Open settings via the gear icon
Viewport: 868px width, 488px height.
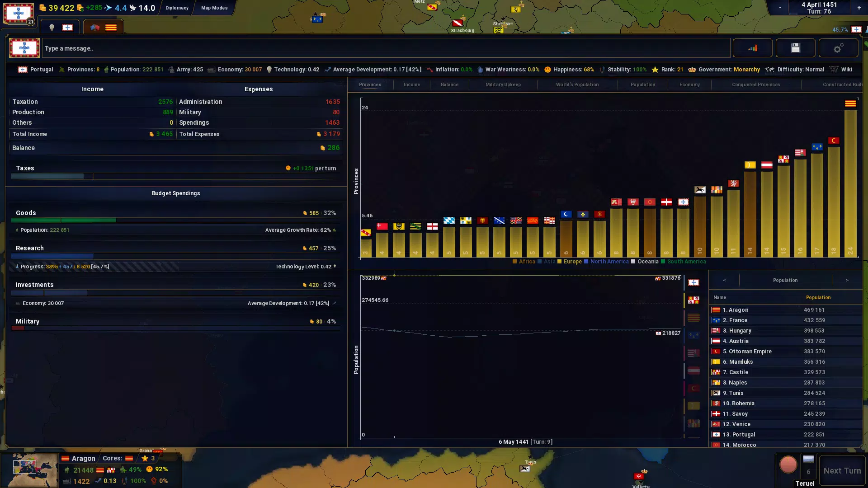point(839,48)
